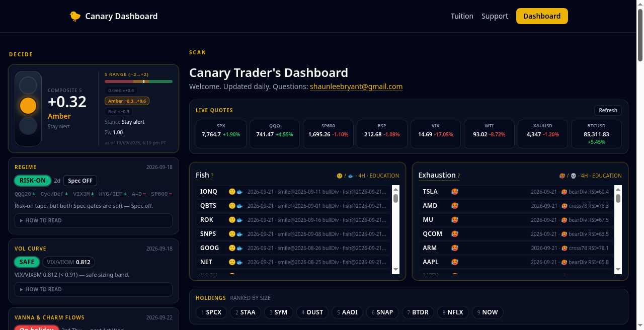Select IONQ ticker in Fish list

click(x=209, y=192)
